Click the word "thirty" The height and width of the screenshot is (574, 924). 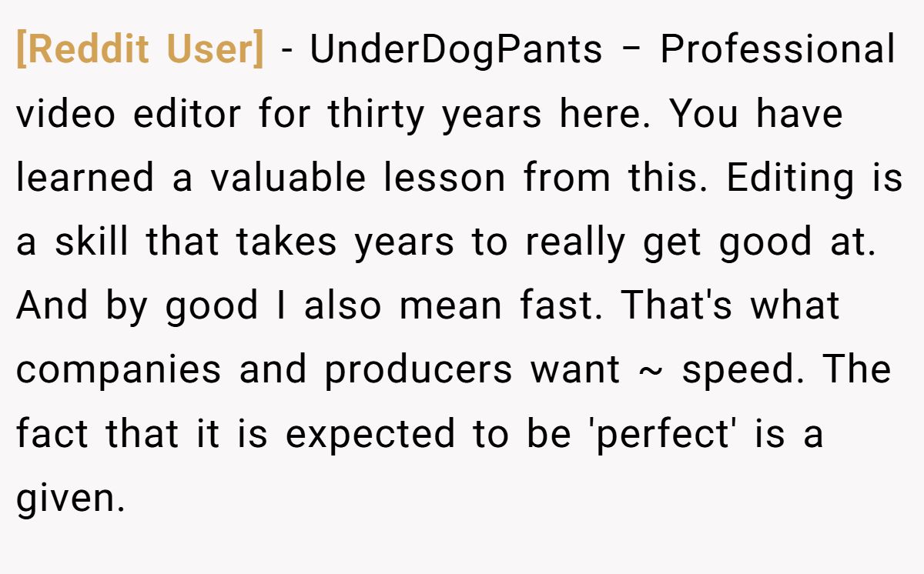click(376, 115)
